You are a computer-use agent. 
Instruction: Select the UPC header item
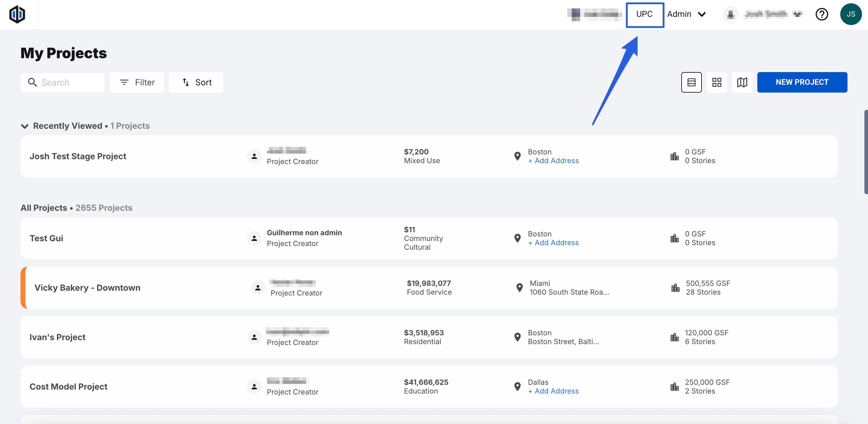click(644, 14)
